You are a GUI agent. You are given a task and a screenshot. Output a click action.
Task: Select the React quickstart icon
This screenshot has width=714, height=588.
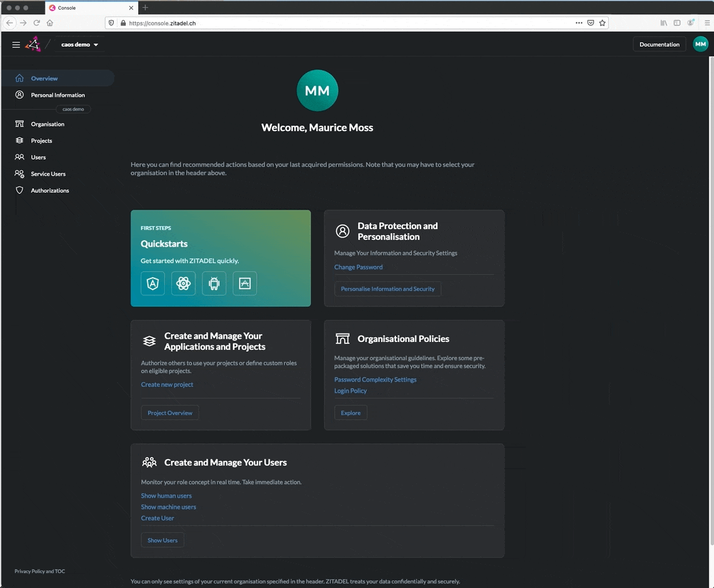pyautogui.click(x=183, y=284)
